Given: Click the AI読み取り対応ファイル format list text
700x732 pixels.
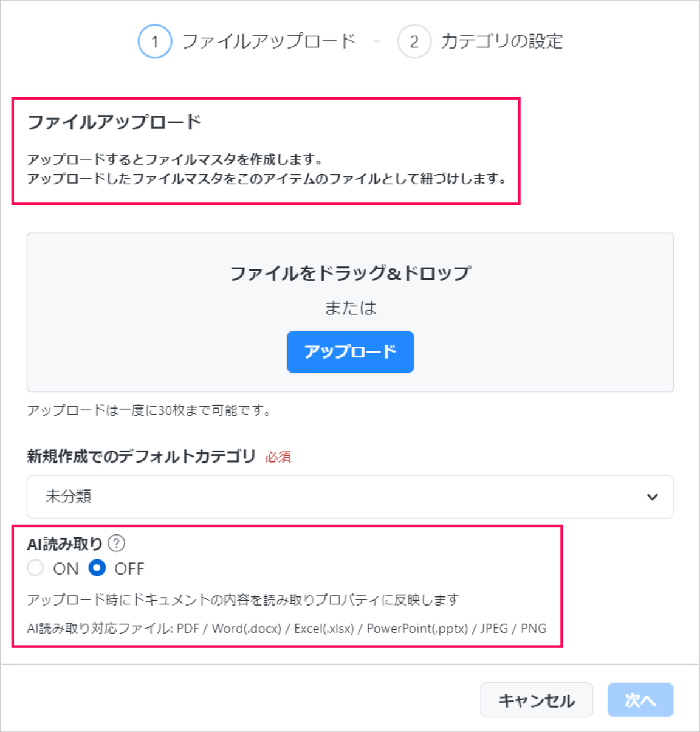Looking at the screenshot, I should tap(287, 628).
